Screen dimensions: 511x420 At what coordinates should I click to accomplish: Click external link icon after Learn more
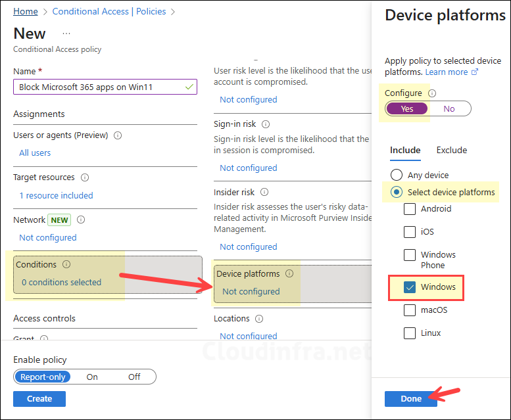pyautogui.click(x=475, y=72)
